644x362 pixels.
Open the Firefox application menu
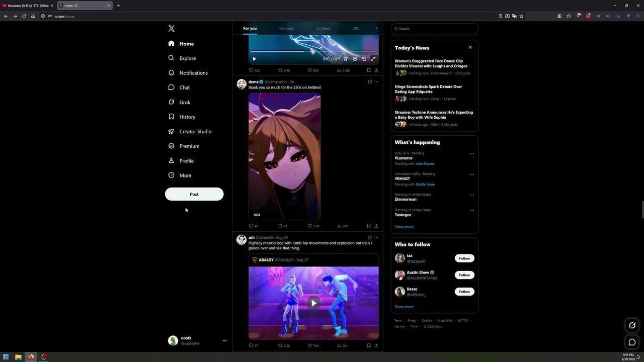(x=638, y=16)
